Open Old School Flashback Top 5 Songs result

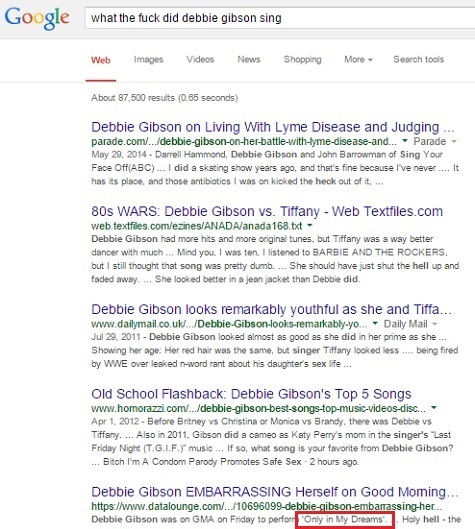pyautogui.click(x=251, y=394)
